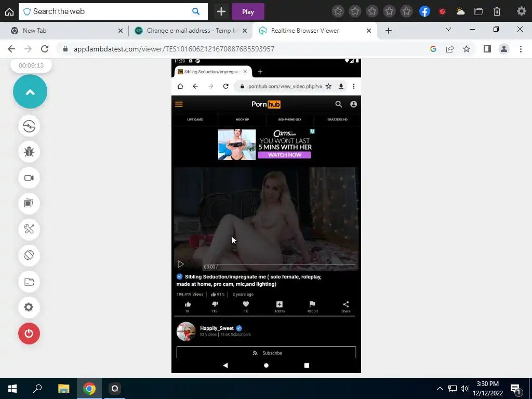532x399 pixels.
Task: Open the files folder icon in LambdaTest sidebar
Action: pos(29,282)
